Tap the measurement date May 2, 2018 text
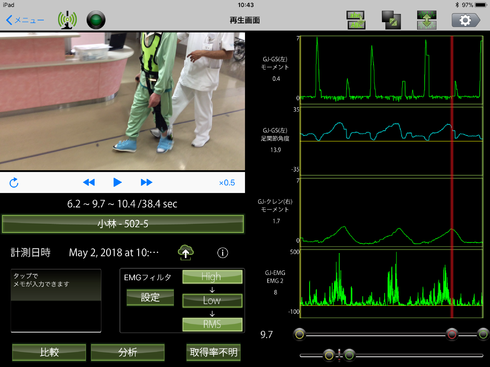 tap(114, 253)
